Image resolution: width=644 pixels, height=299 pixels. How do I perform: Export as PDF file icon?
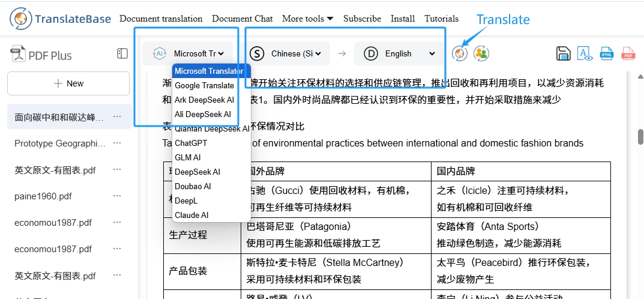pos(628,53)
